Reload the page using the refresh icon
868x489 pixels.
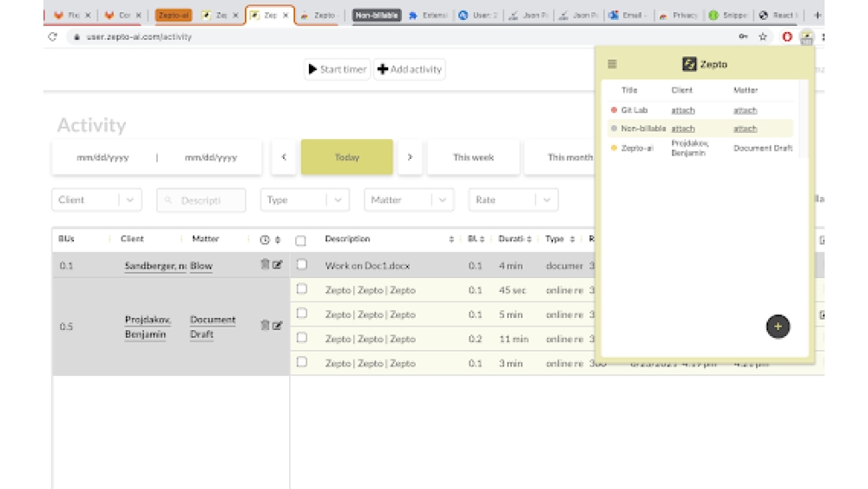pos(53,36)
